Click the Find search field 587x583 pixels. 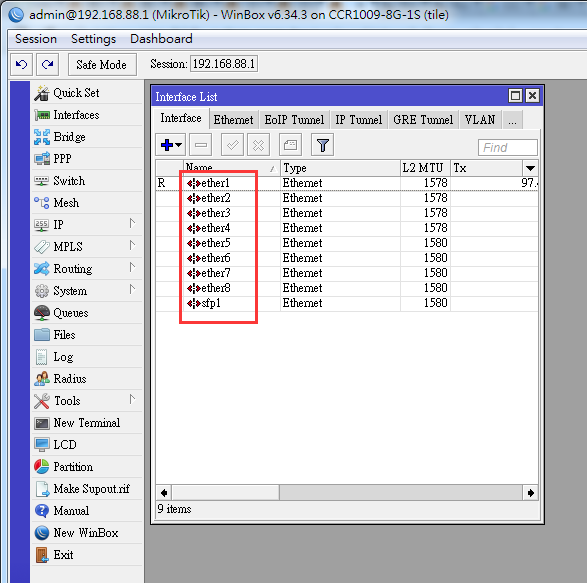pos(508,148)
